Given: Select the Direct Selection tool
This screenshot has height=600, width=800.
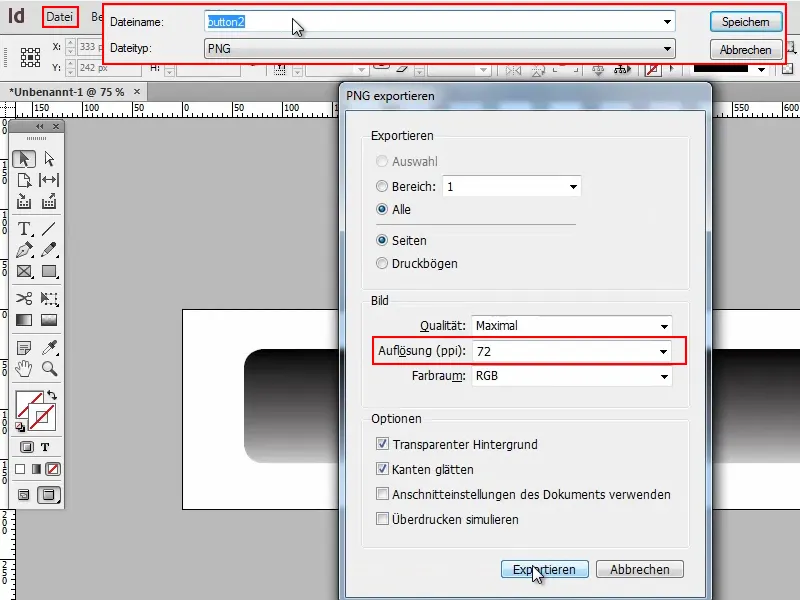Looking at the screenshot, I should click(49, 159).
